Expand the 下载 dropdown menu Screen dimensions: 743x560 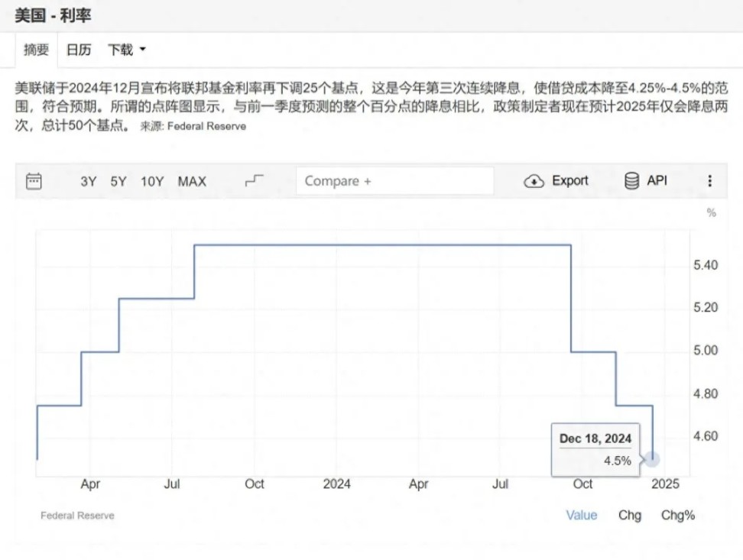[126, 50]
